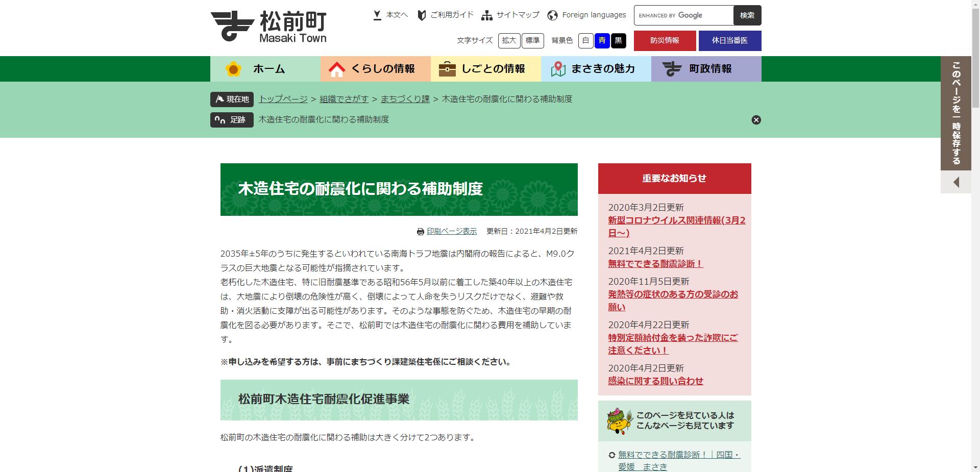Open the 印刷ページ表示 printer icon

point(420,231)
